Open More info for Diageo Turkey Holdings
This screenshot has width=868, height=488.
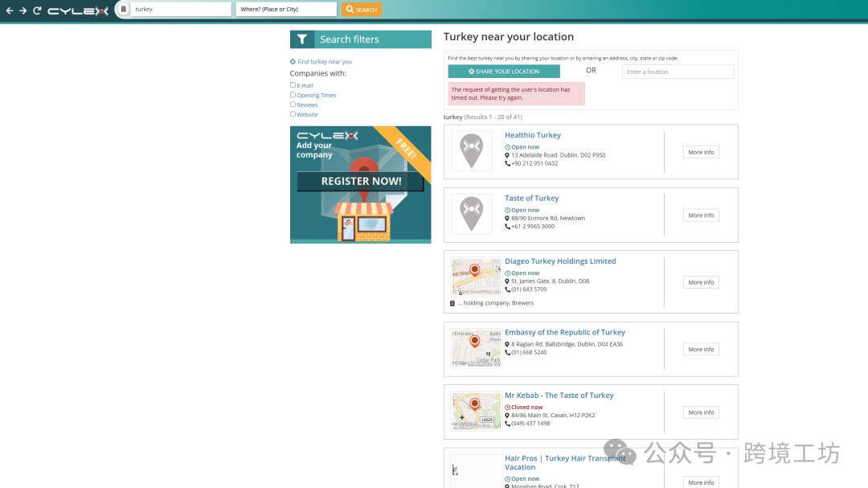(x=701, y=282)
